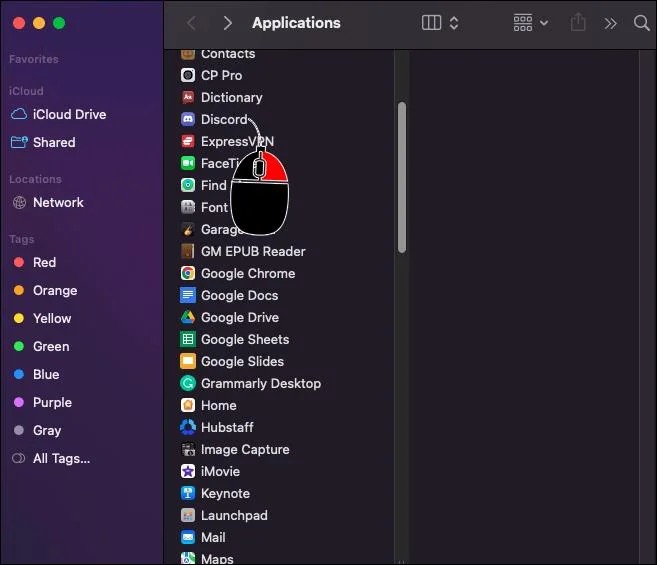Expand the group-by grid dropdown
Screen dimensions: 657x565
(530, 23)
